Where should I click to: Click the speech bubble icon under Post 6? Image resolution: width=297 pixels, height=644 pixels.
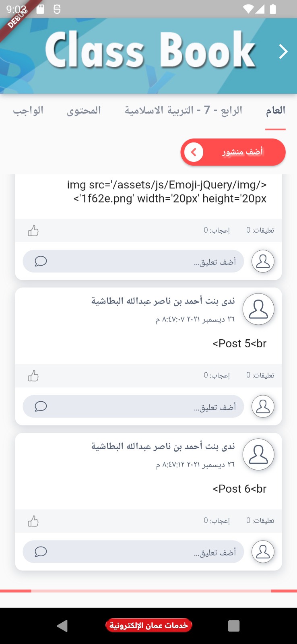pos(41,551)
